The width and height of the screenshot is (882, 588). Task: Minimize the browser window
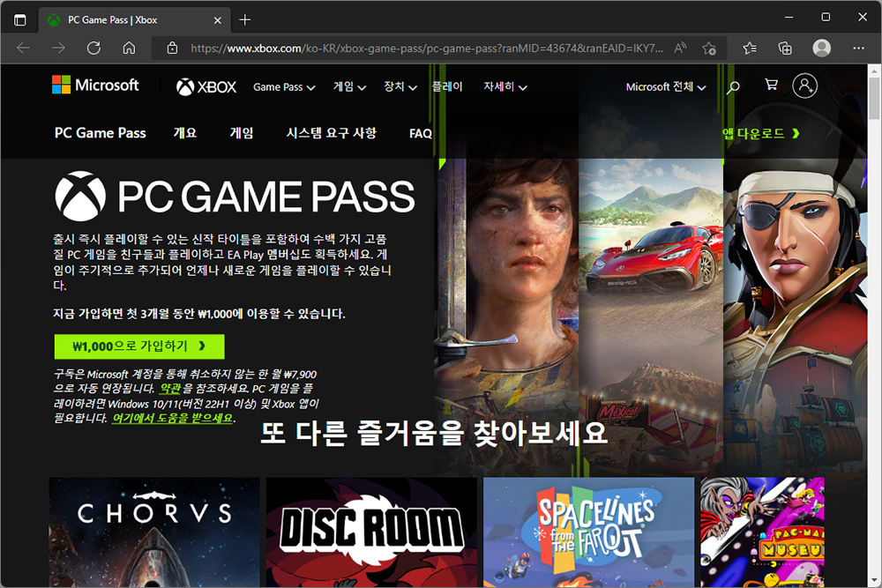[789, 18]
